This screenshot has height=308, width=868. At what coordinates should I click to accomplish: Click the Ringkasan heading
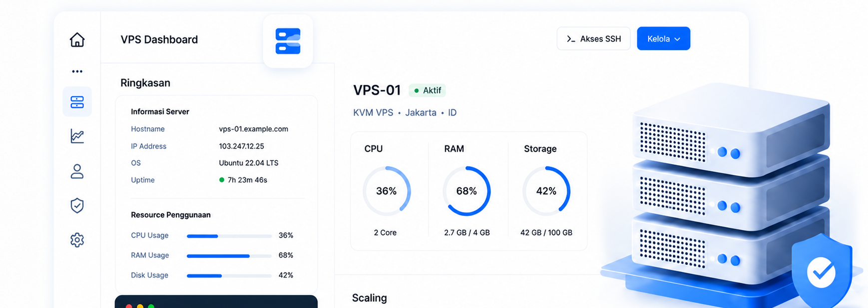(145, 83)
